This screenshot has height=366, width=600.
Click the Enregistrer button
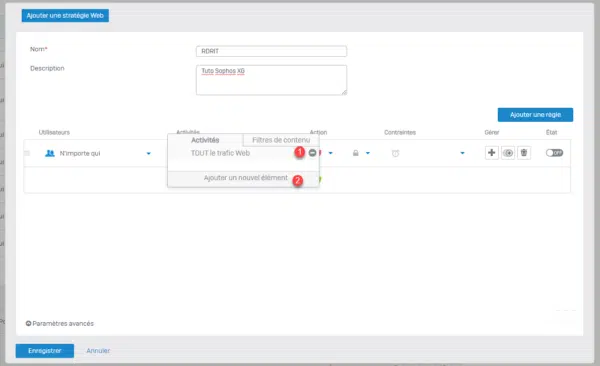point(45,351)
